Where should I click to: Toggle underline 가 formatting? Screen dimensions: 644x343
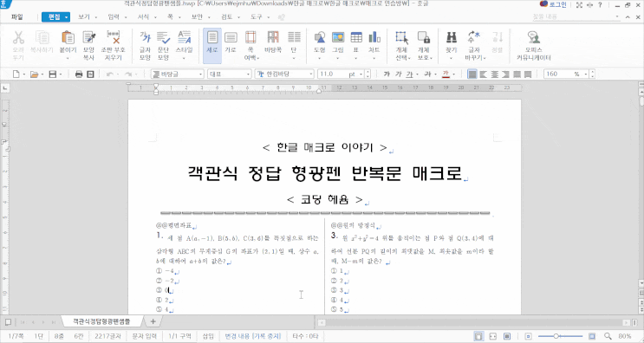(409, 74)
